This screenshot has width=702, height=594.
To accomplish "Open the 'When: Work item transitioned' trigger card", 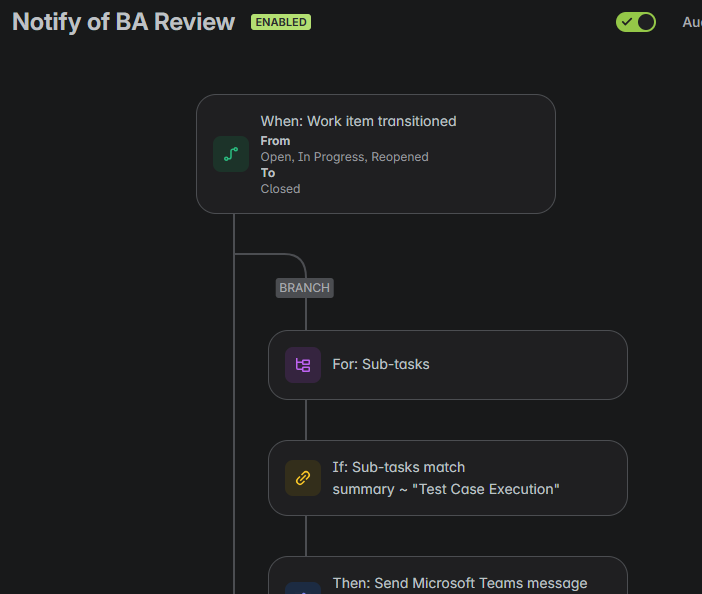I will coord(376,154).
